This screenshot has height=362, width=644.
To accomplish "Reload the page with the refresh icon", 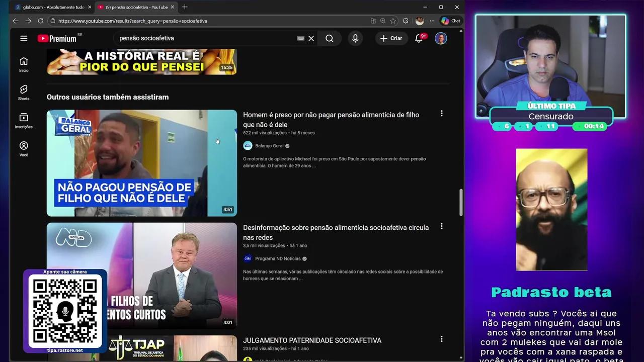I will pos(40,21).
